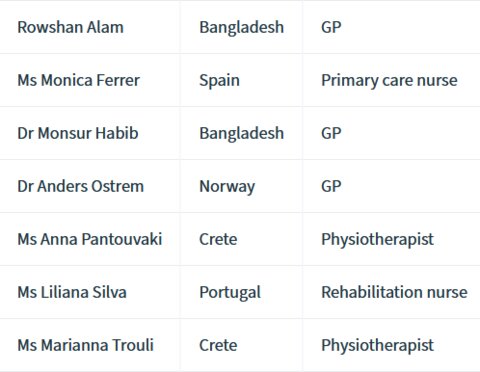Click GP in the Dr Anders Ostrem row
The image size is (480, 372).
pyautogui.click(x=331, y=186)
